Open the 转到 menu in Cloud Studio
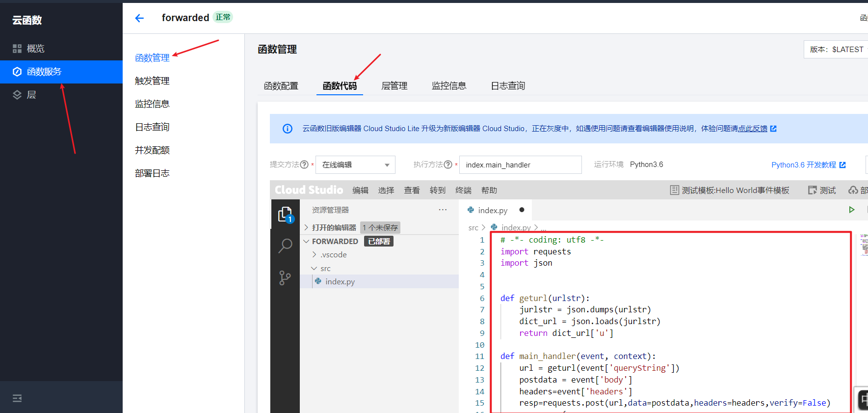Image resolution: width=868 pixels, height=413 pixels. [438, 190]
